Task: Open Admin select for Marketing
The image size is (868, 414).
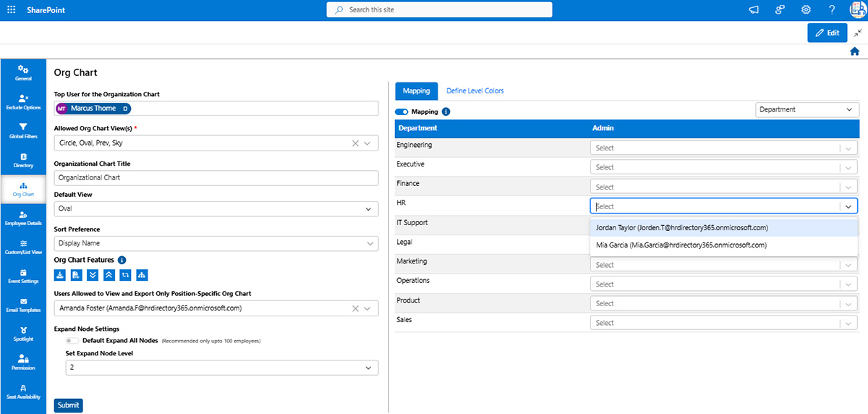Action: pos(724,265)
